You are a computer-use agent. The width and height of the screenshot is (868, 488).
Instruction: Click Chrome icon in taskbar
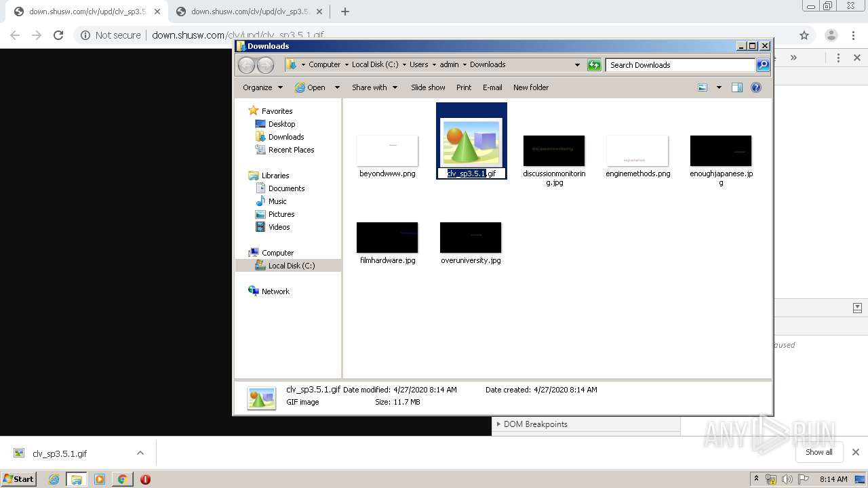tap(122, 479)
